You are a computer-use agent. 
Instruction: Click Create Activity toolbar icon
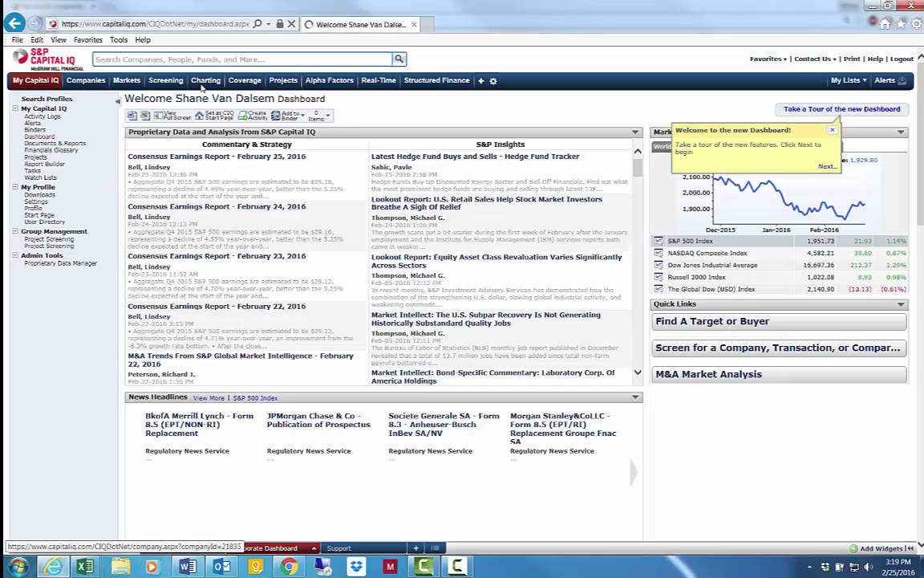point(253,116)
